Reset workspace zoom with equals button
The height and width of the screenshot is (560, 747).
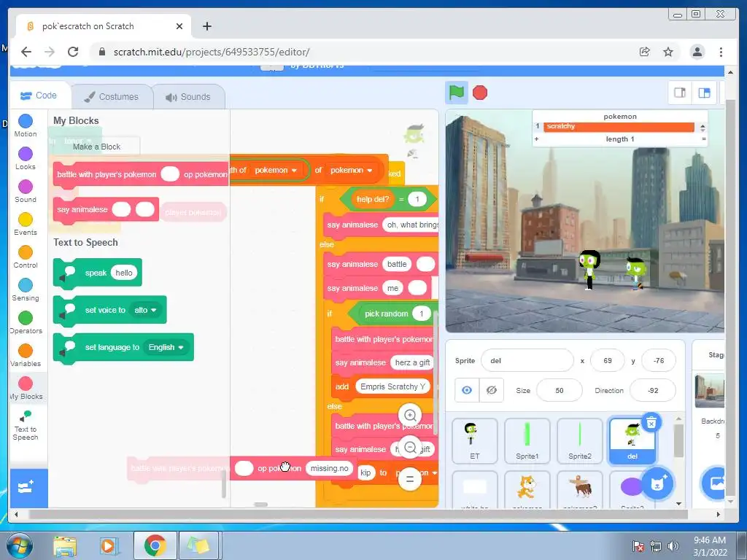point(410,479)
